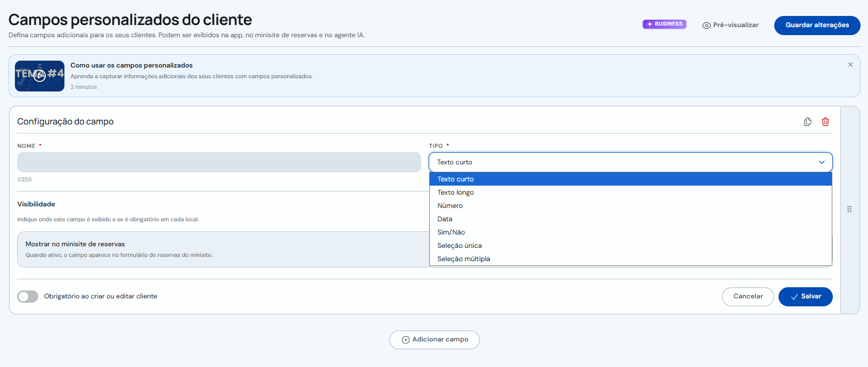The image size is (868, 367).
Task: Focus the Nome input field
Action: point(219,162)
